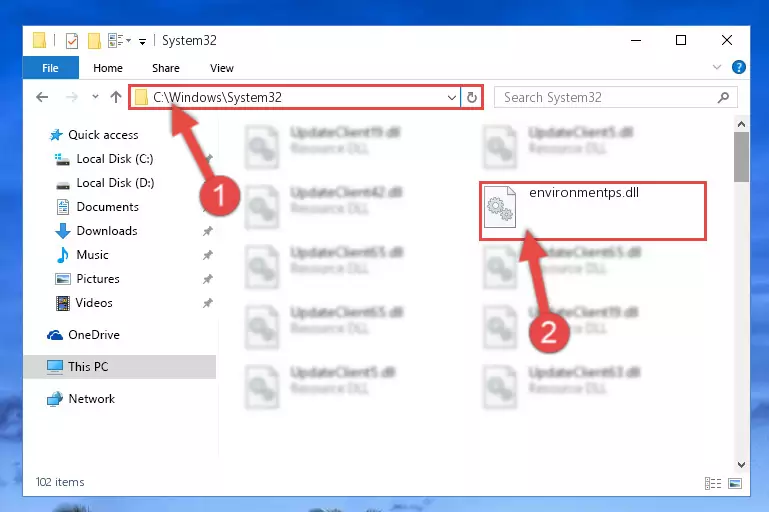Screen dimensions: 769x512
Task: Open Help with the question mark icon
Action: pos(739,67)
